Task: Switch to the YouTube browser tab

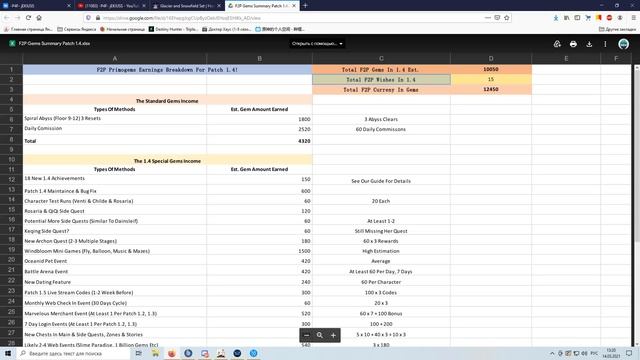Action: point(111,6)
